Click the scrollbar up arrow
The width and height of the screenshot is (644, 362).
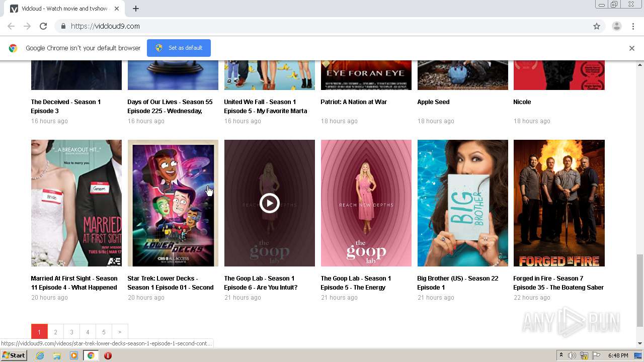[640, 64]
